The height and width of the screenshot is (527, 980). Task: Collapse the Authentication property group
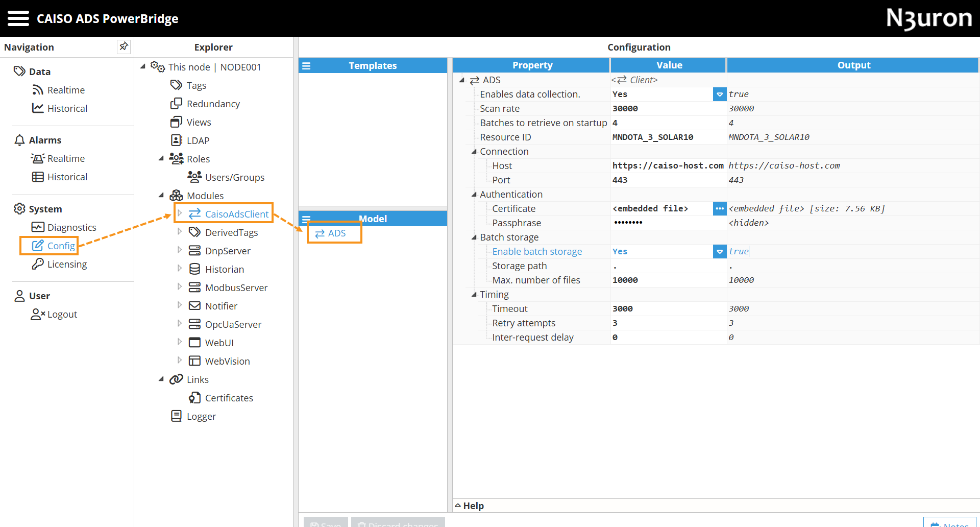tap(474, 194)
